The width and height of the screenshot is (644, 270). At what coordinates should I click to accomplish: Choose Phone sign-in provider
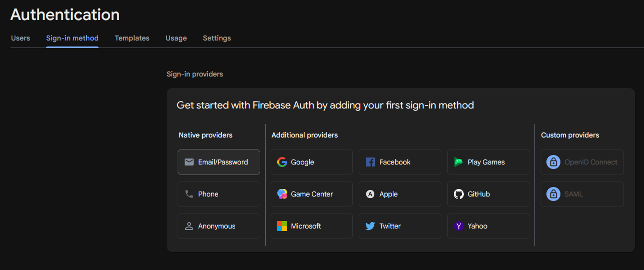click(x=219, y=194)
